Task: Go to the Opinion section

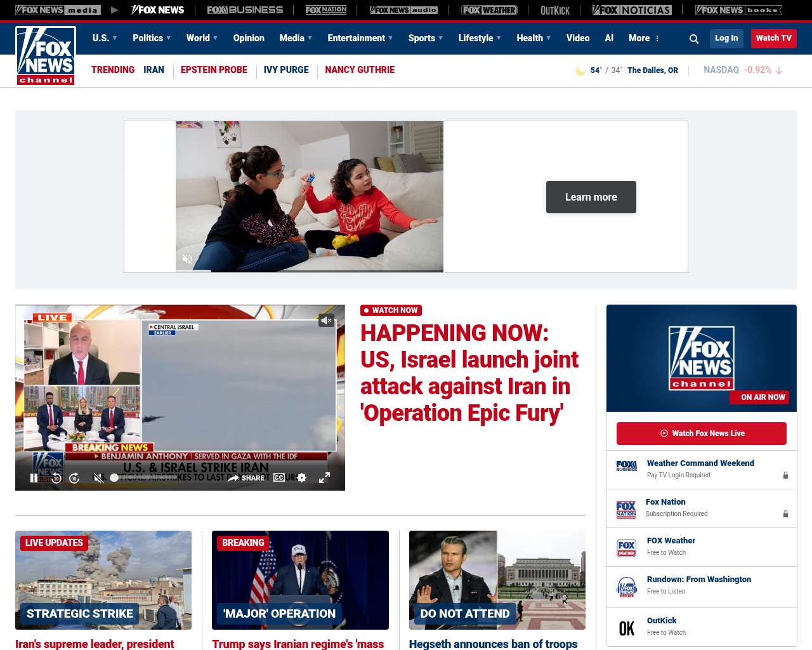Action: pos(249,38)
